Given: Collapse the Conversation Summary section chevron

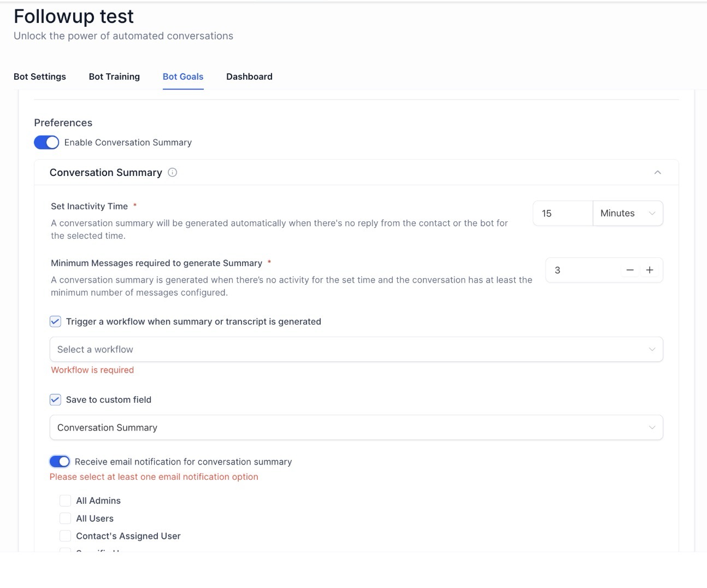Looking at the screenshot, I should click(x=657, y=173).
